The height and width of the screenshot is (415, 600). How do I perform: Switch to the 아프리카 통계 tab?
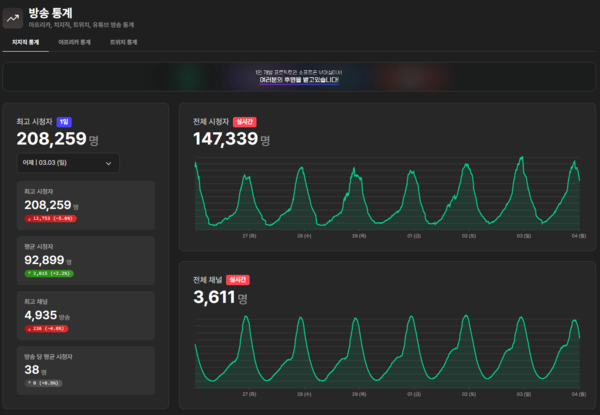[74, 43]
